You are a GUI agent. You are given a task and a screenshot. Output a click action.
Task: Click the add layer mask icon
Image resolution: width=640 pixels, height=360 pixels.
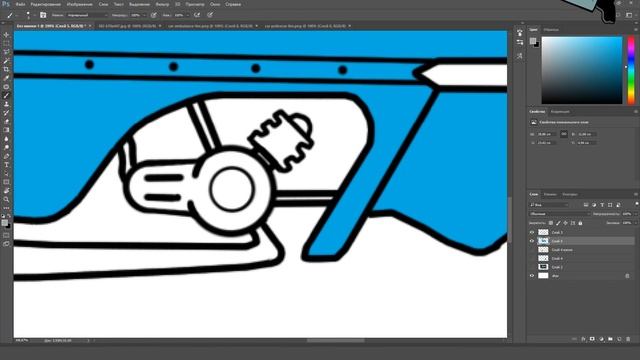[592, 339]
